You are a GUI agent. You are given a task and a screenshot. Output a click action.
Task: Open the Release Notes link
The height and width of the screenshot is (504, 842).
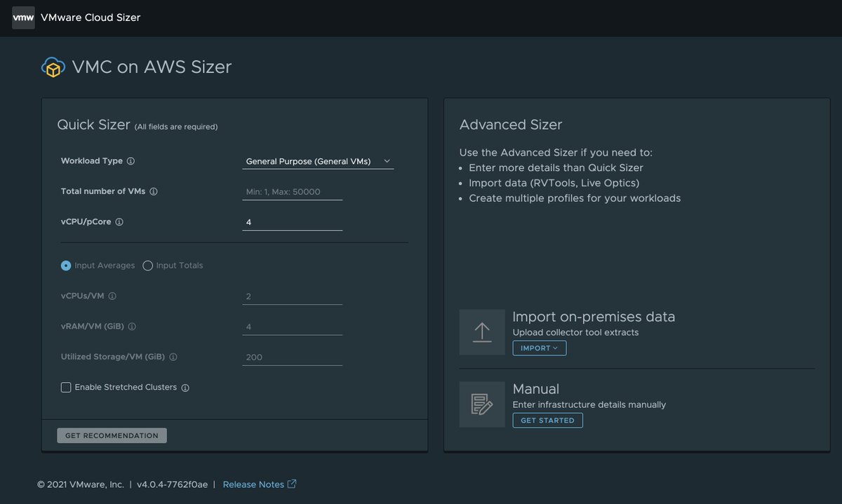coord(253,484)
